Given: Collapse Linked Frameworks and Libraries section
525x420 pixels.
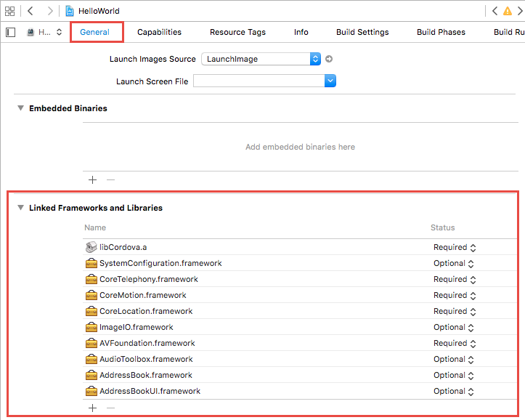Looking at the screenshot, I should pos(20,208).
